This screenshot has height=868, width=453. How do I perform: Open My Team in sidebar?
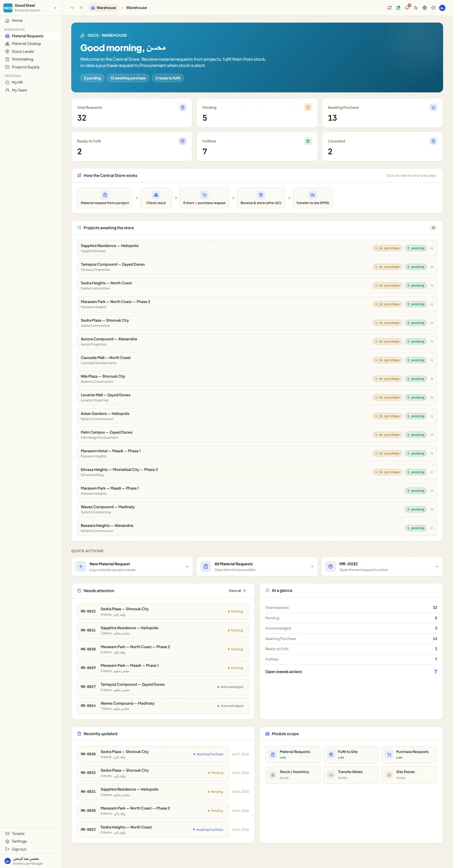pyautogui.click(x=31, y=90)
